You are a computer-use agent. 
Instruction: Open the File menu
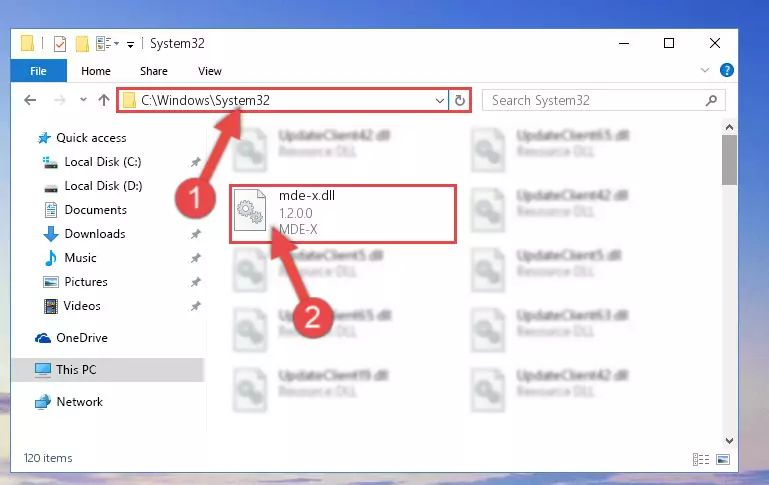click(x=38, y=71)
